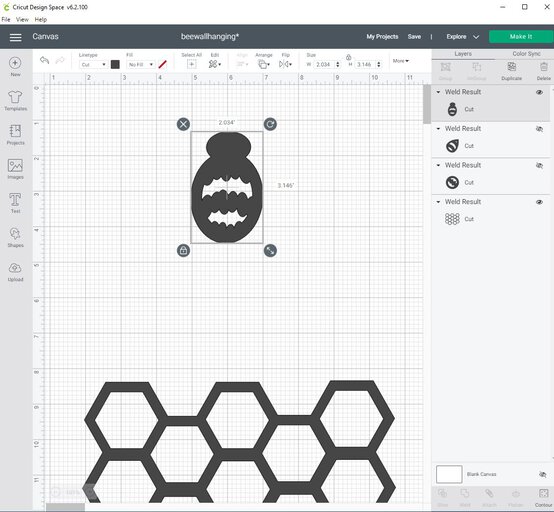Toggle the size aspect ratio lock
The image size is (554, 512).
coord(348,57)
